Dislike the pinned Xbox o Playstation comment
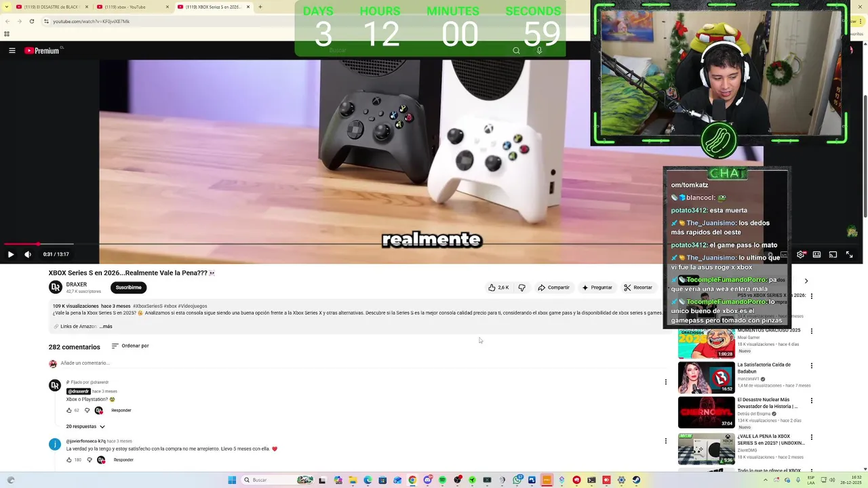The width and height of the screenshot is (868, 488). click(87, 410)
